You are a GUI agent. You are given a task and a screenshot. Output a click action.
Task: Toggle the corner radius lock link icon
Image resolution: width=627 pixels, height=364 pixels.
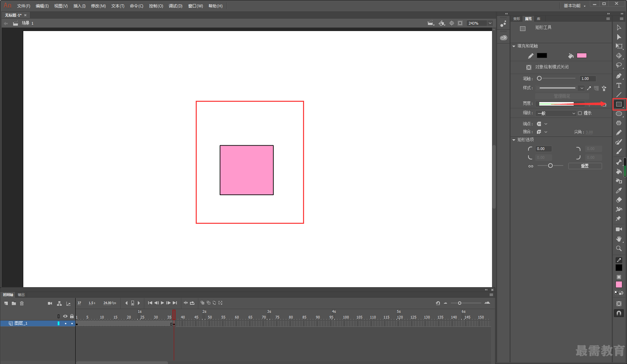pos(531,166)
